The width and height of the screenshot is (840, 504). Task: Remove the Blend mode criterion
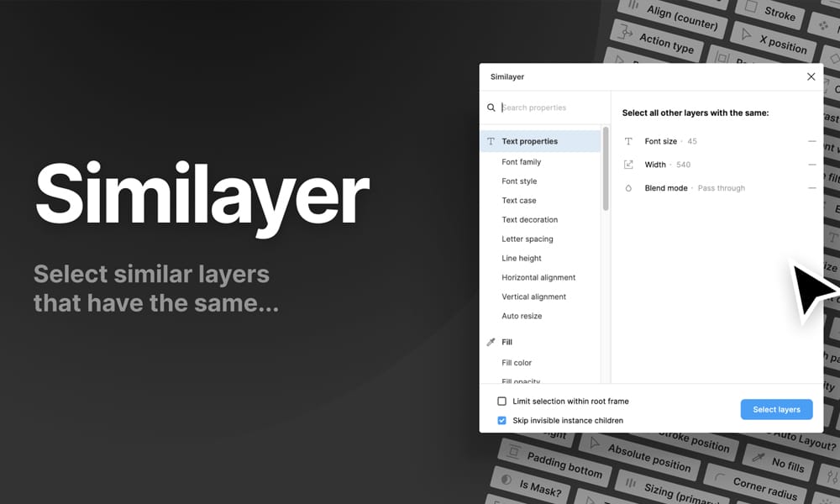coord(811,188)
